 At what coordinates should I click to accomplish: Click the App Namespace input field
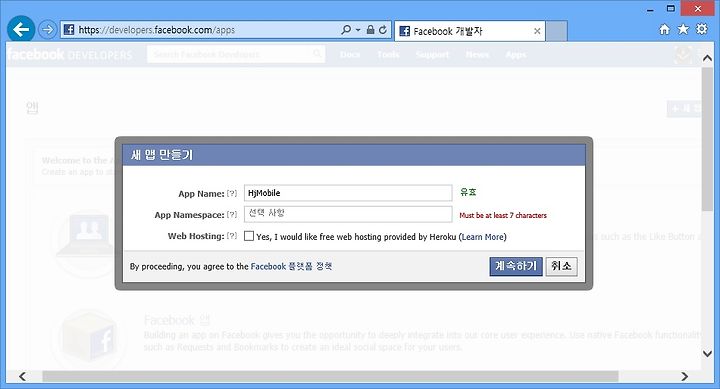[x=348, y=214]
